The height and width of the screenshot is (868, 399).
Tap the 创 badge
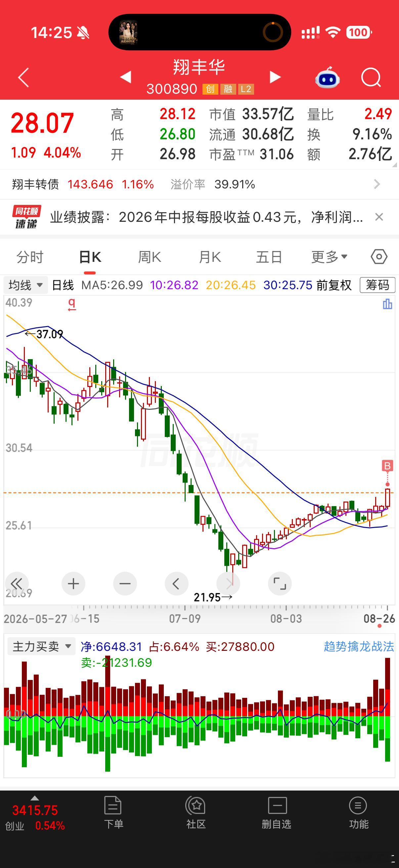pyautogui.click(x=210, y=89)
